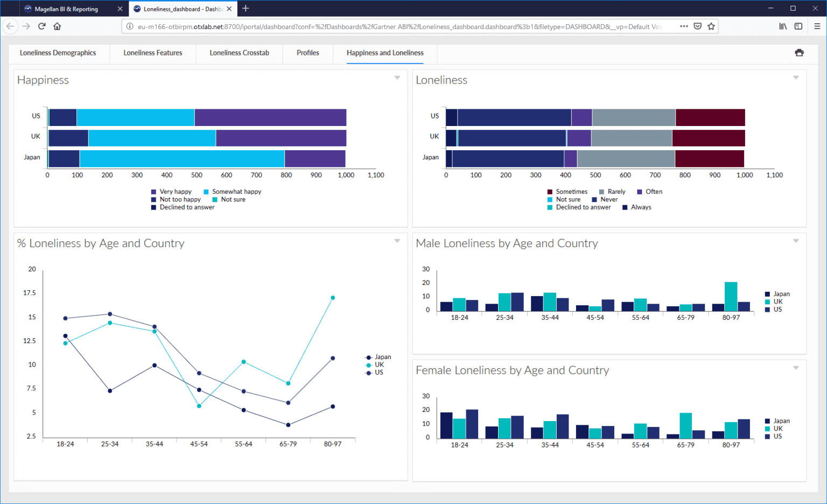
Task: Click the Firefox refresh icon
Action: (41, 25)
